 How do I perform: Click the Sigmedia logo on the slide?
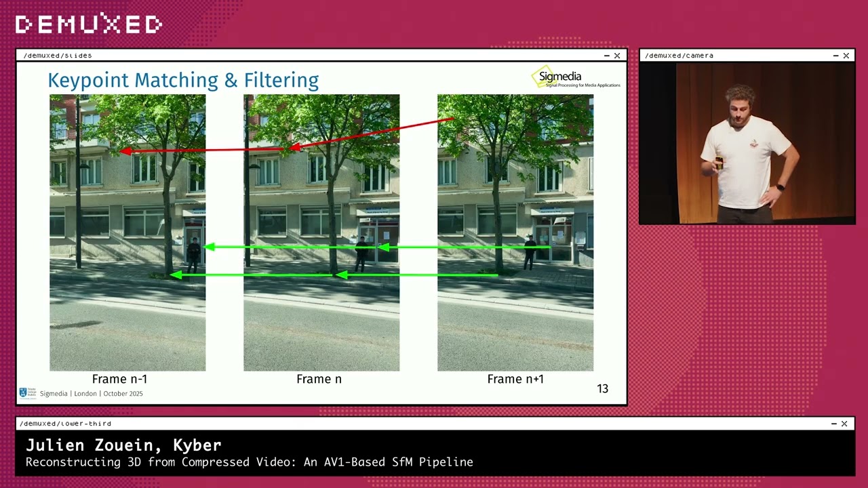click(575, 77)
